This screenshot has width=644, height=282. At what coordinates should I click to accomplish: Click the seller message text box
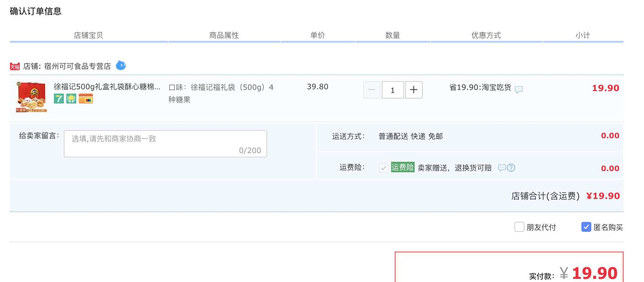click(x=165, y=144)
